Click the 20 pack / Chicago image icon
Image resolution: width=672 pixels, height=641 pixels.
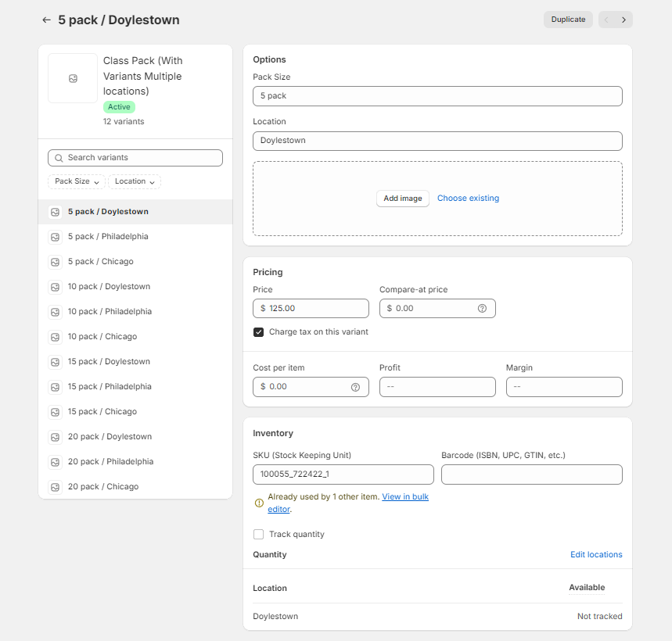click(56, 487)
